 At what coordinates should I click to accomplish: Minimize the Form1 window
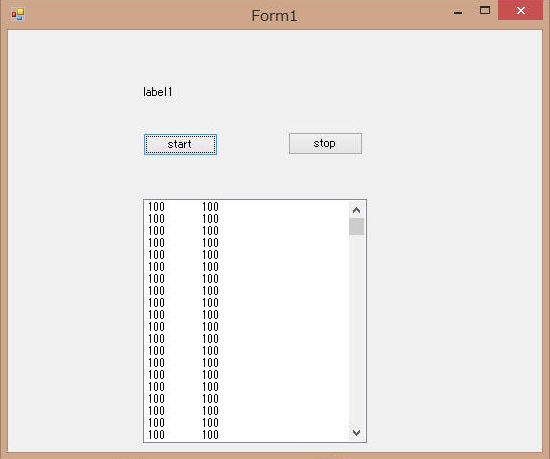click(458, 12)
